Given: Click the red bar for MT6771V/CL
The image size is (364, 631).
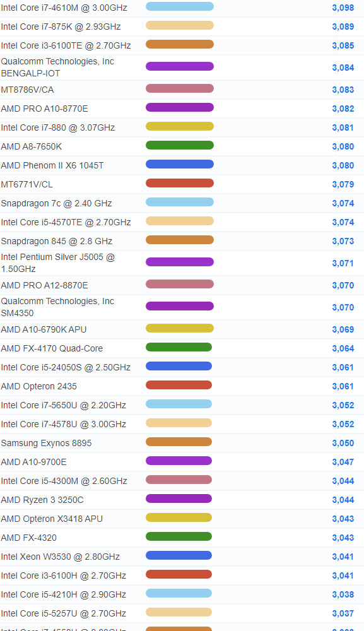Looking at the screenshot, I should [179, 183].
